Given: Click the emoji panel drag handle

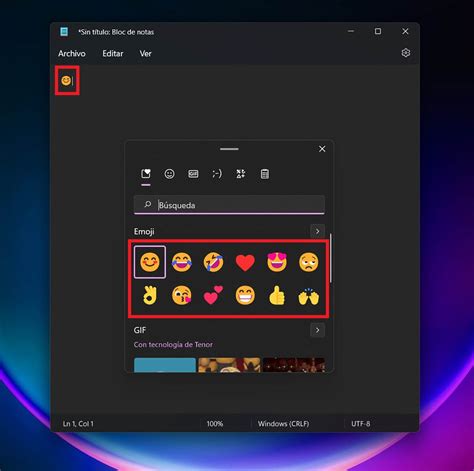Looking at the screenshot, I should 229,149.
